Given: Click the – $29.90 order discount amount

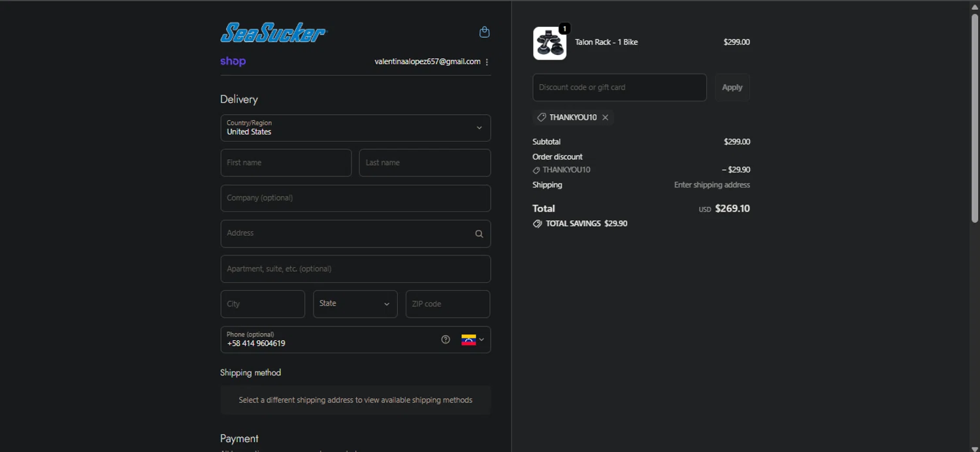Looking at the screenshot, I should pos(736,170).
